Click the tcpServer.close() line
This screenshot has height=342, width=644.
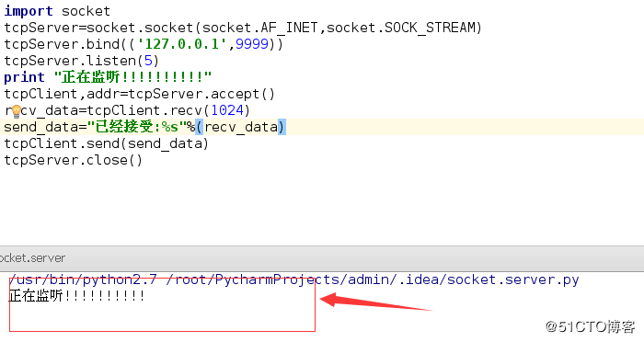pyautogui.click(x=73, y=160)
